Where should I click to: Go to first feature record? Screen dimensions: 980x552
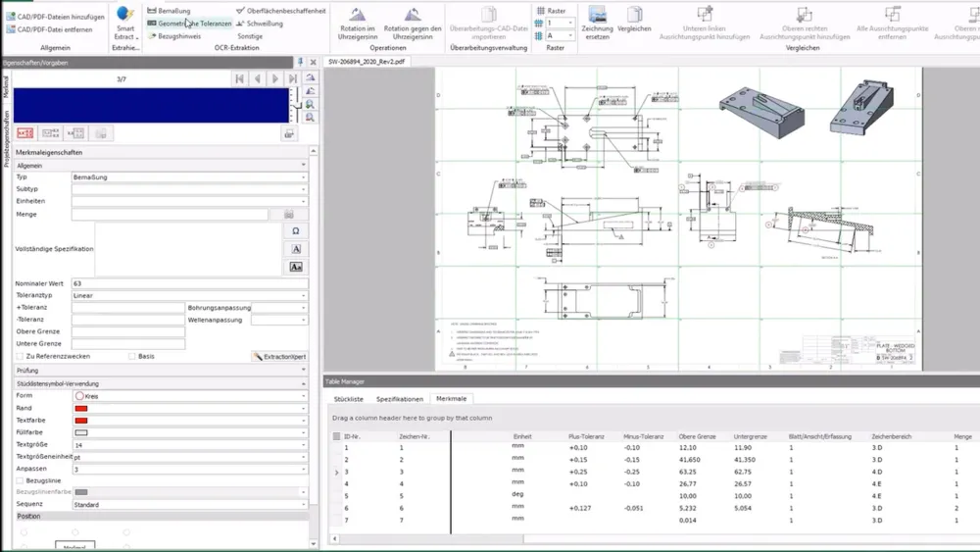pos(239,78)
